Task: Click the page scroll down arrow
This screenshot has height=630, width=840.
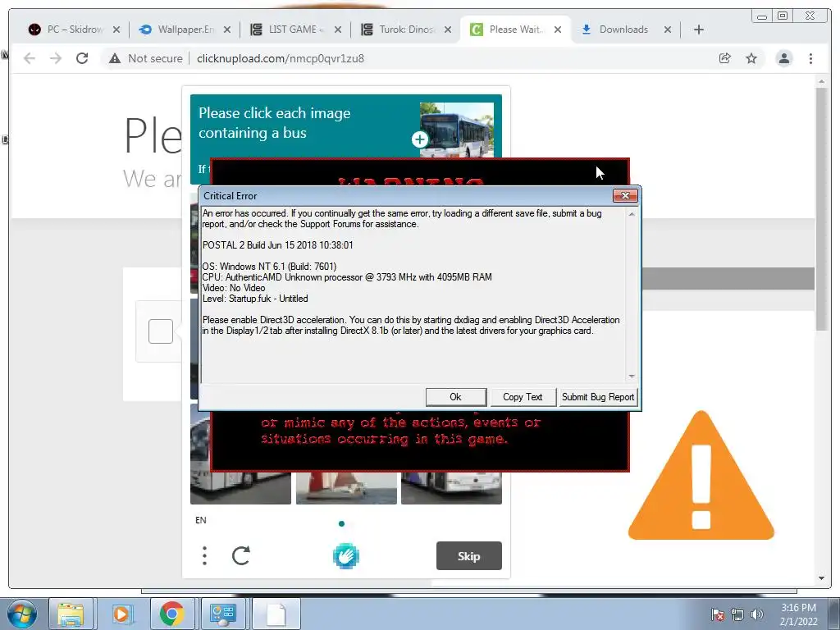Action: click(x=821, y=578)
